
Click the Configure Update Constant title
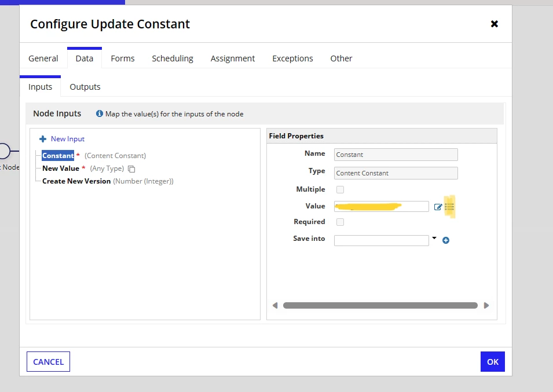110,24
